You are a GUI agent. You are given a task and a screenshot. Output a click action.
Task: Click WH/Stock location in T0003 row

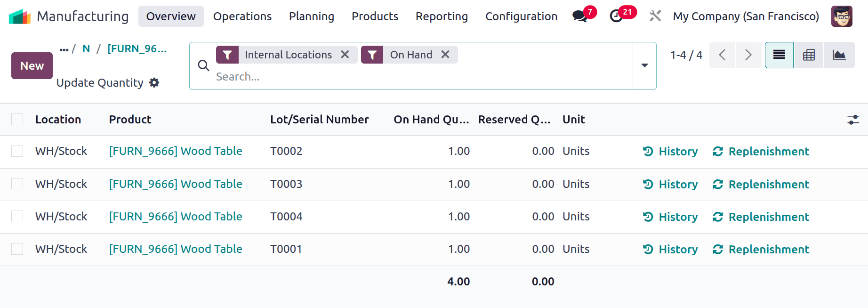[61, 184]
